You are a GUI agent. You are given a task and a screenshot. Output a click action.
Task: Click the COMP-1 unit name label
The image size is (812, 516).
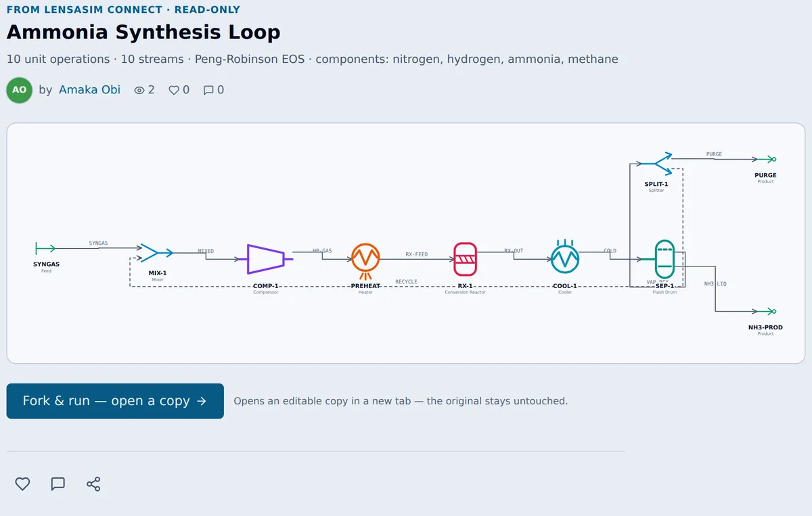(265, 286)
